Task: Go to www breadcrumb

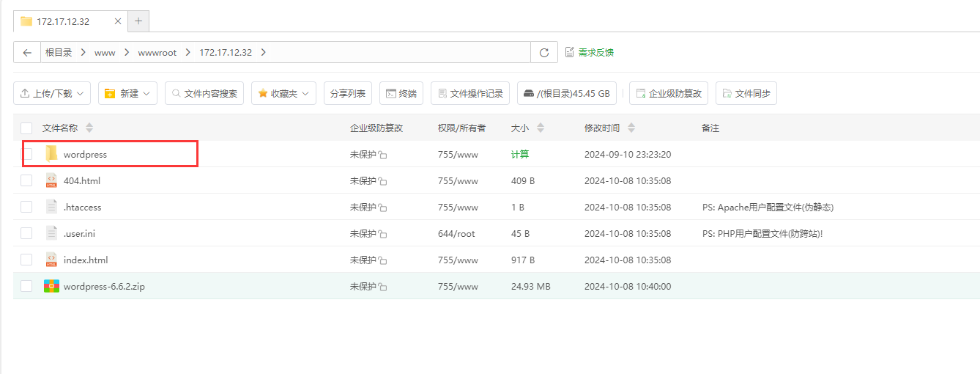Action: 105,52
